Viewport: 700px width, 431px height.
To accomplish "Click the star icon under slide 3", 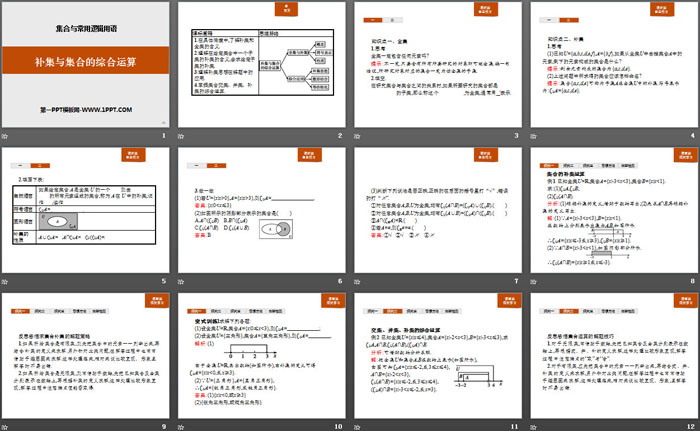I will [357, 136].
